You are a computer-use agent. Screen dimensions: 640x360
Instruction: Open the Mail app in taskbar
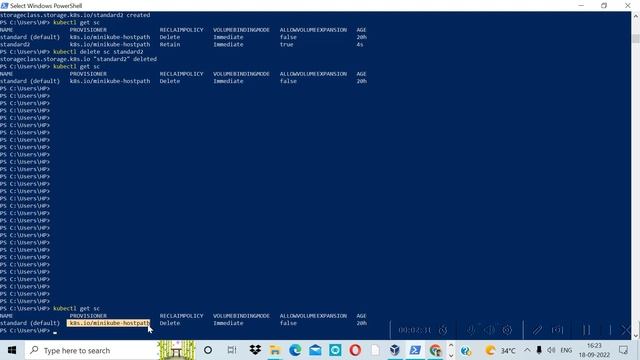tap(315, 350)
